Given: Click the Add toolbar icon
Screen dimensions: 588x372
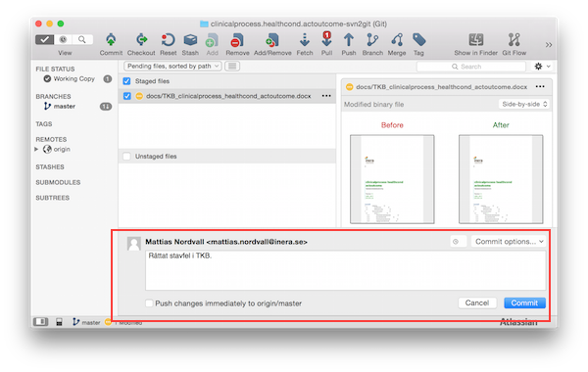Looking at the screenshot, I should coord(212,40).
